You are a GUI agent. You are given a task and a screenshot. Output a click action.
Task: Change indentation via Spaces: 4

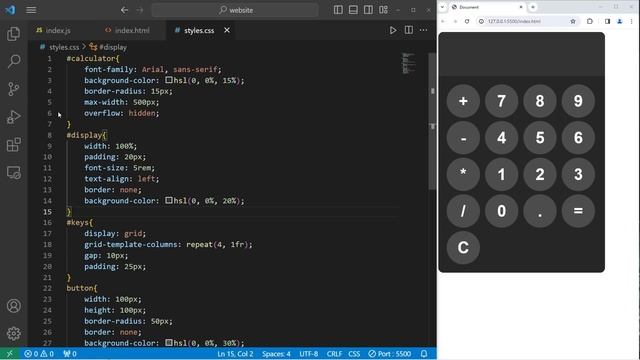(276, 354)
